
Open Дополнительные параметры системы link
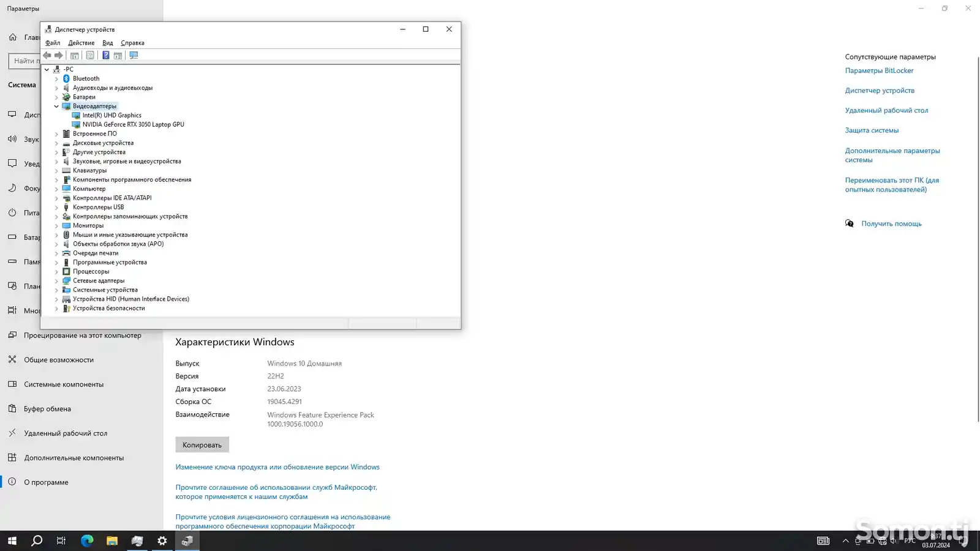(x=892, y=155)
